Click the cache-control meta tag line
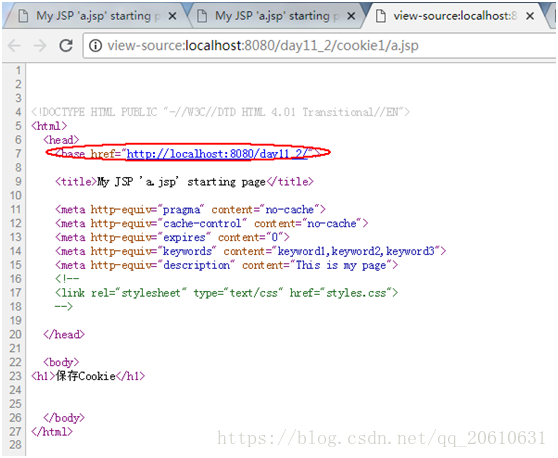The image size is (558, 458). [x=212, y=223]
